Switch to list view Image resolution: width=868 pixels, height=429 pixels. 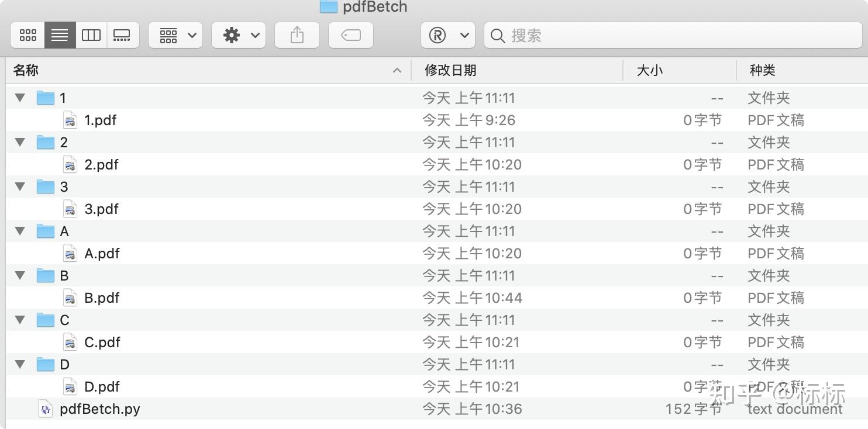pos(60,36)
